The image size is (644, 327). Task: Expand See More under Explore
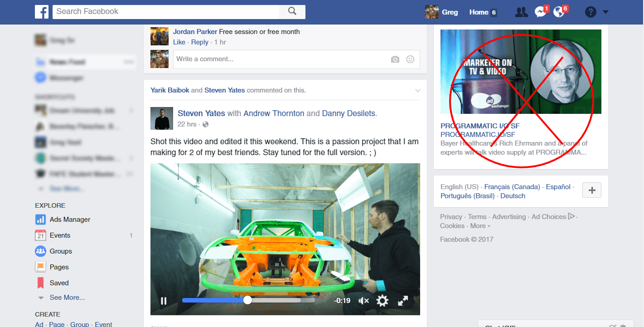[x=67, y=298]
